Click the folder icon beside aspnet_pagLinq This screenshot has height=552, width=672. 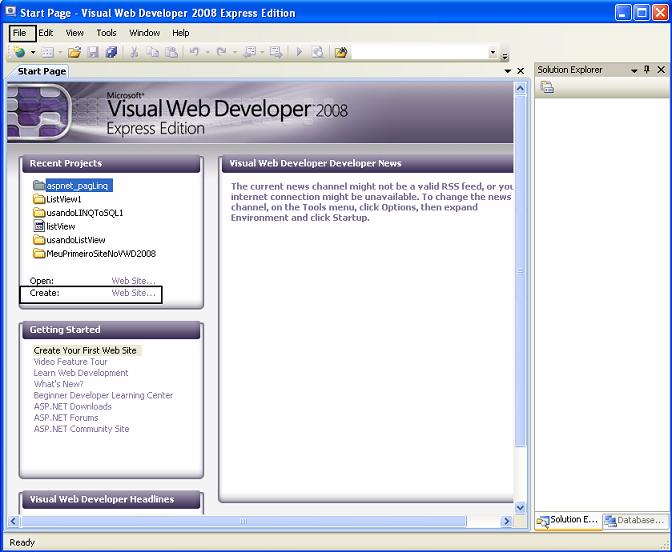[39, 185]
